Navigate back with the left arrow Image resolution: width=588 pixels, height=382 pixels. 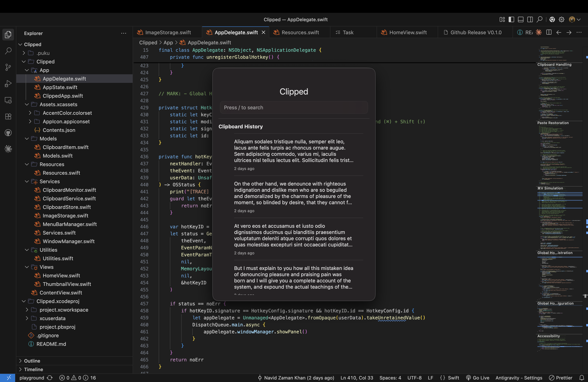pyautogui.click(x=559, y=32)
